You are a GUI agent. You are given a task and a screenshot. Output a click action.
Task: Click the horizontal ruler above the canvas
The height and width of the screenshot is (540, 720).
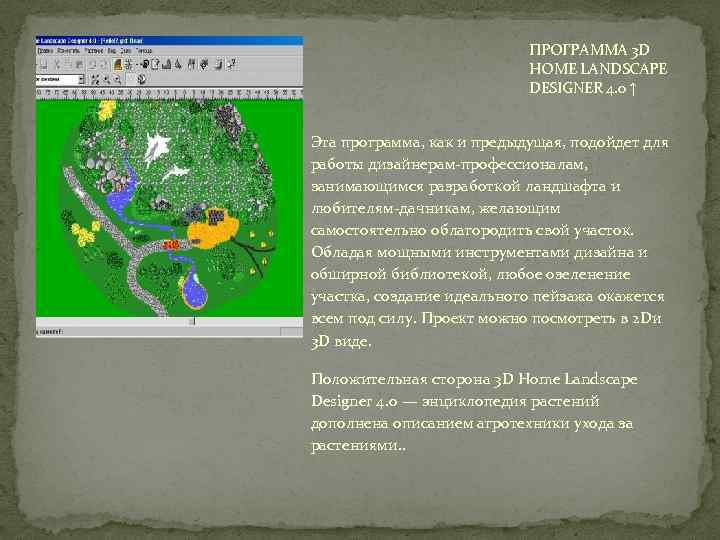click(169, 93)
